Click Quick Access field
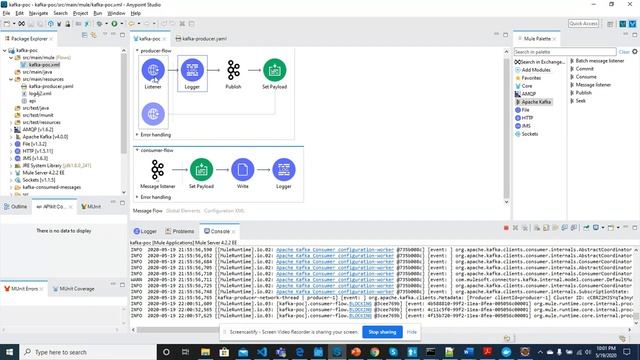 click(583, 24)
